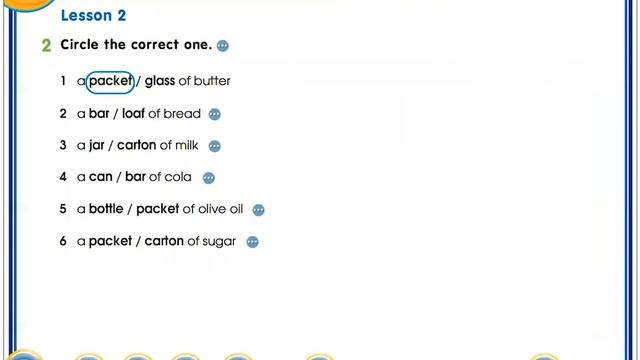The width and height of the screenshot is (640, 360).
Task: Select 'carton' for the milk question
Action: [x=136, y=145]
